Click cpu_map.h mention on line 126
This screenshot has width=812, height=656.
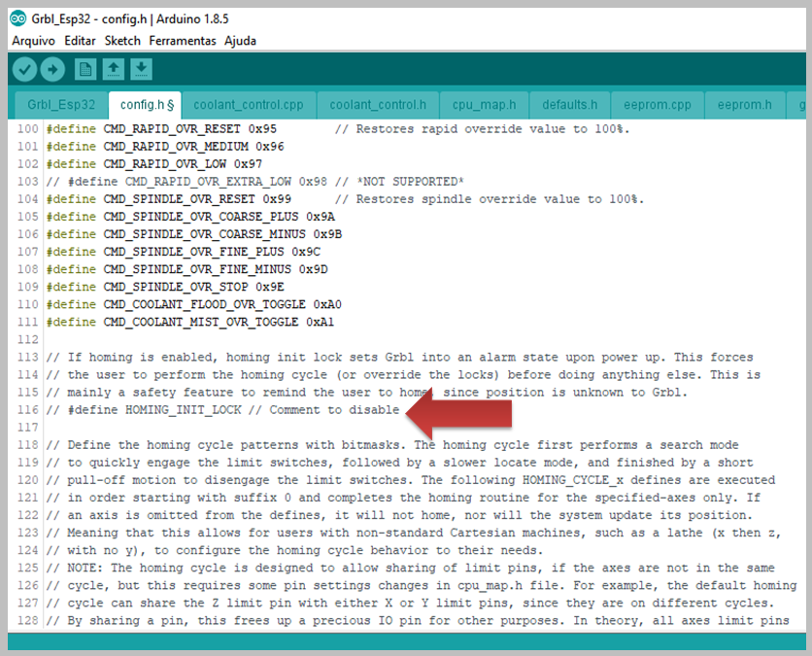[490, 585]
